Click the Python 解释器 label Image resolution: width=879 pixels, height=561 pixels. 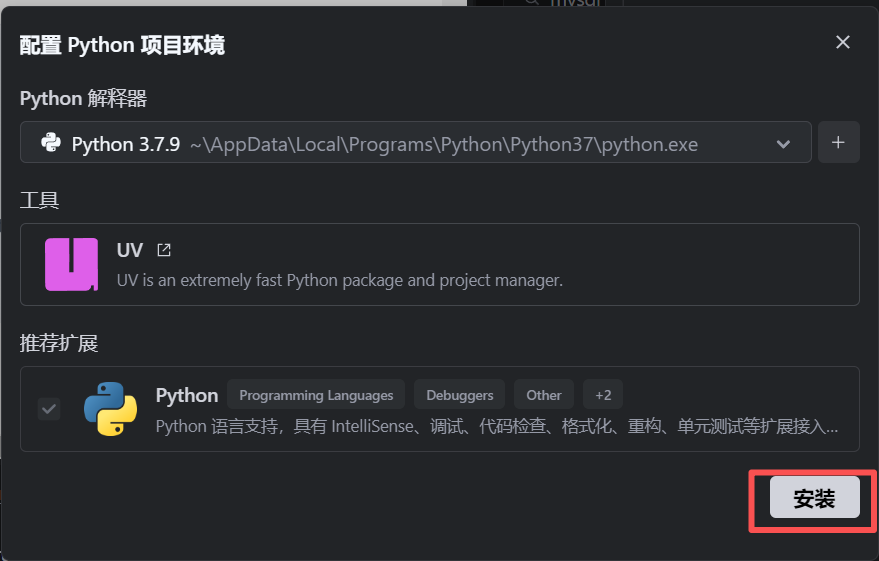pos(83,99)
